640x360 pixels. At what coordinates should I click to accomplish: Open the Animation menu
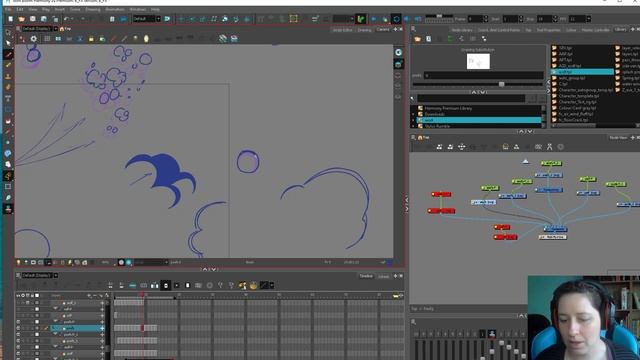(x=115, y=9)
